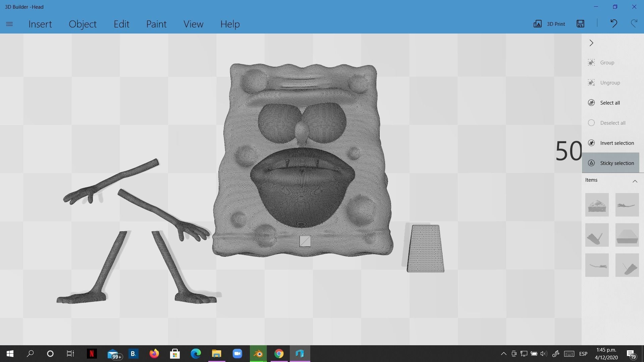Open File Explorer from the taskbar
The height and width of the screenshot is (362, 644).
click(217, 354)
